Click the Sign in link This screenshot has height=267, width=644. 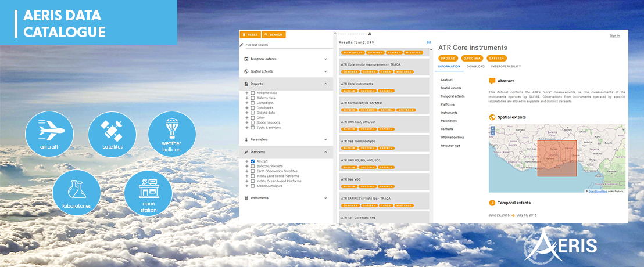tap(614, 35)
